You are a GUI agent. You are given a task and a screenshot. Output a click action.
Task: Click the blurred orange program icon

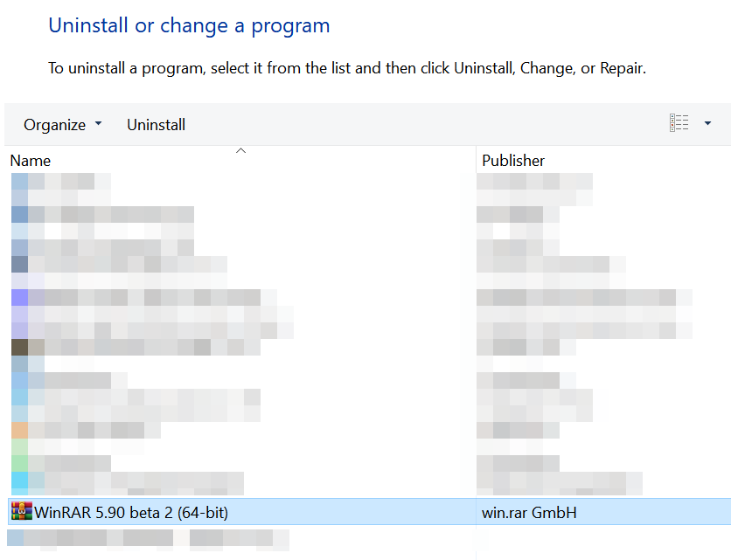[x=20, y=430]
